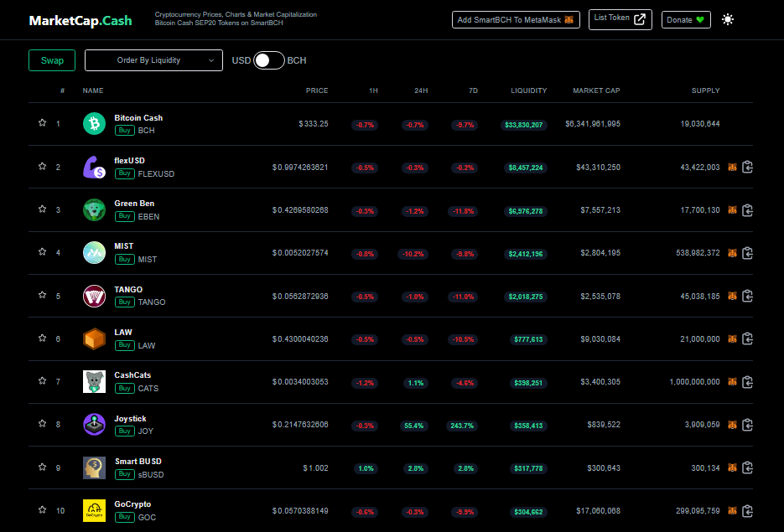Switch currency toggle from USD to BCH
This screenshot has height=532, width=784.
[269, 60]
